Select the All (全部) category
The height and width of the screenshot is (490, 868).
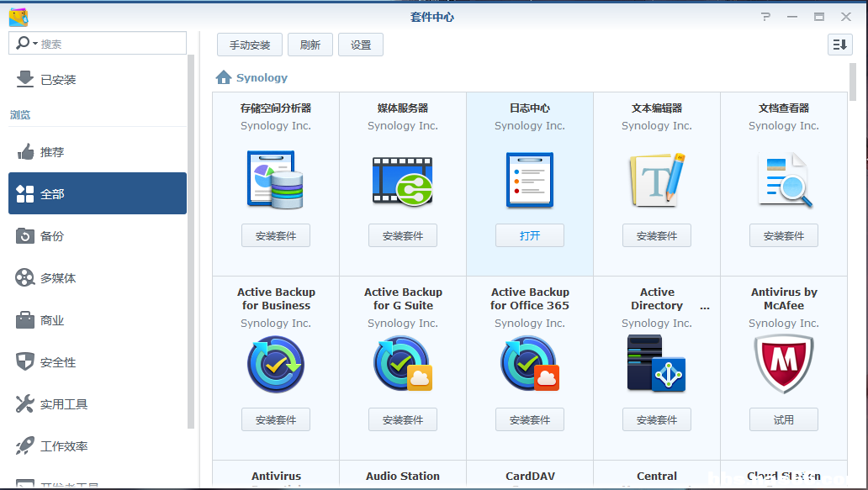point(98,193)
